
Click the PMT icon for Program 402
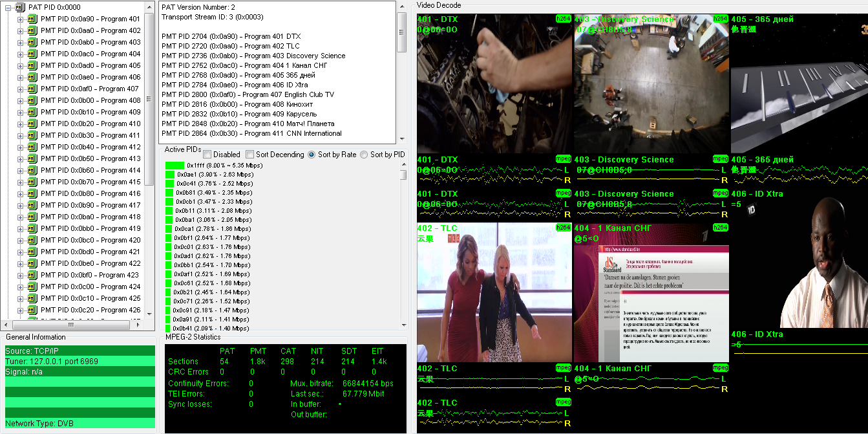point(32,30)
